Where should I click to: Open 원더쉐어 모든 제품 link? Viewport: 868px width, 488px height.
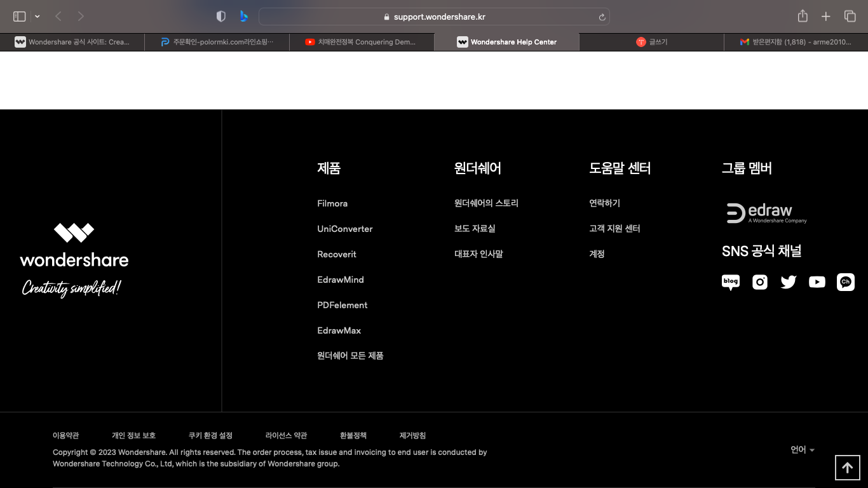click(x=350, y=356)
